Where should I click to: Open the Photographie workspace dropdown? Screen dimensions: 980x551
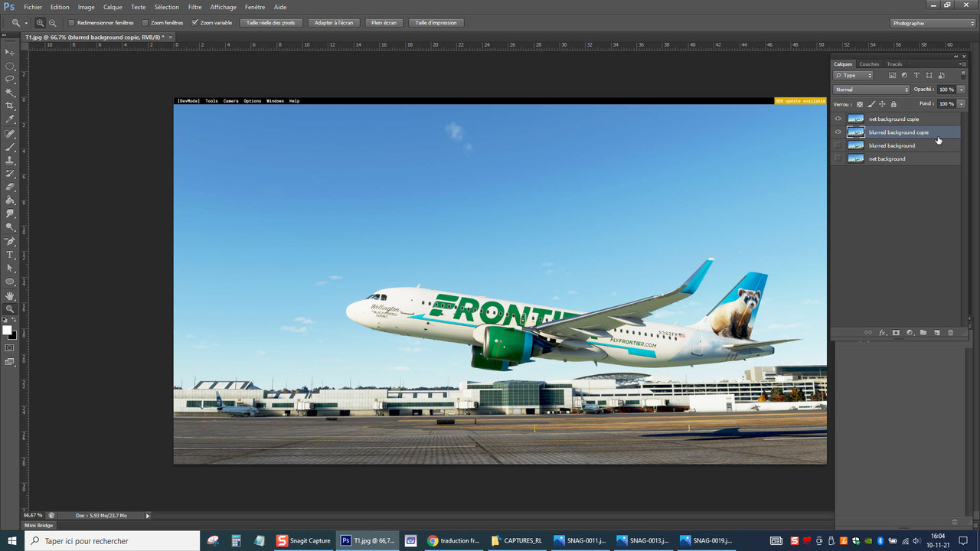[x=933, y=23]
